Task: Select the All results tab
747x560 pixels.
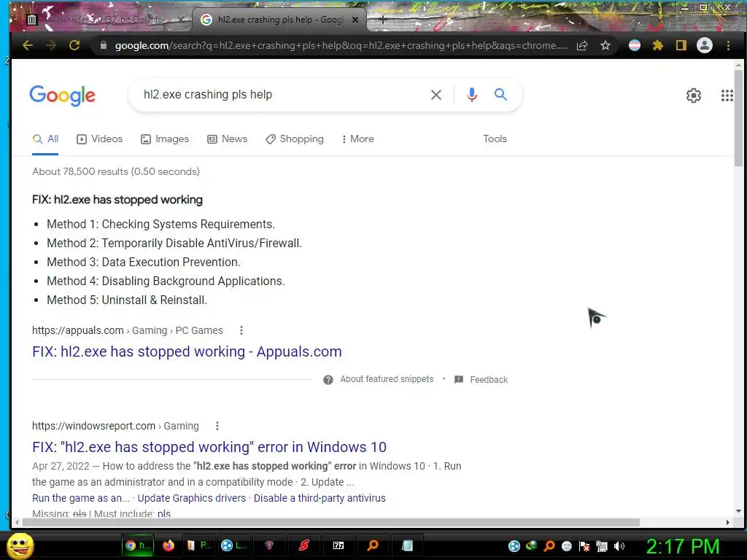Action: (45, 139)
